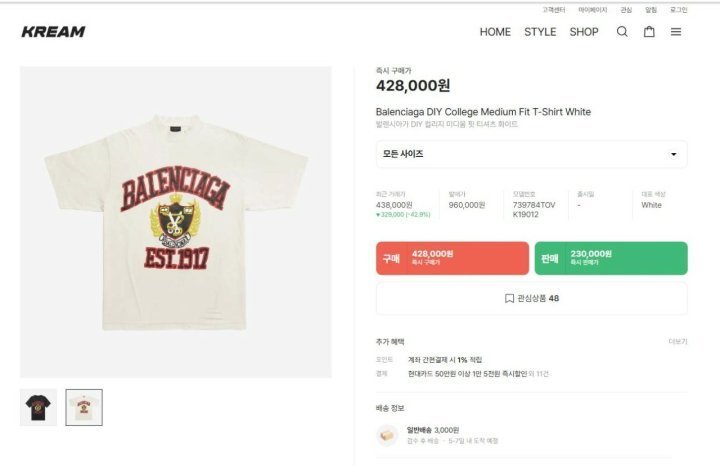
Task: Click the 로그인 login link
Action: [677, 10]
